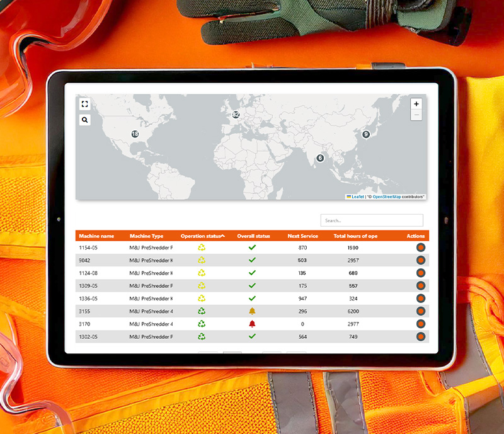The width and height of the screenshot is (504, 434).
Task: Click the 6 cluster marker over South Asia
Action: click(320, 158)
